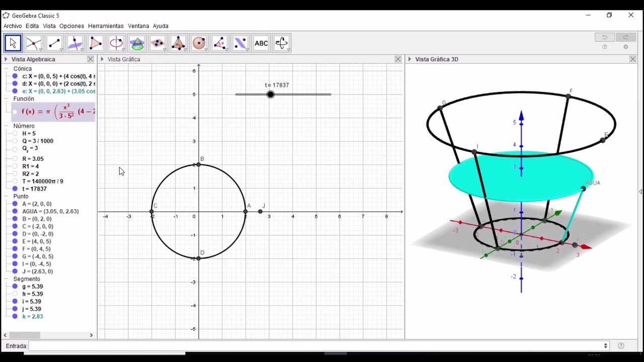The height and width of the screenshot is (362, 644).
Task: Select the Perpendicular line tool
Action: (x=75, y=43)
